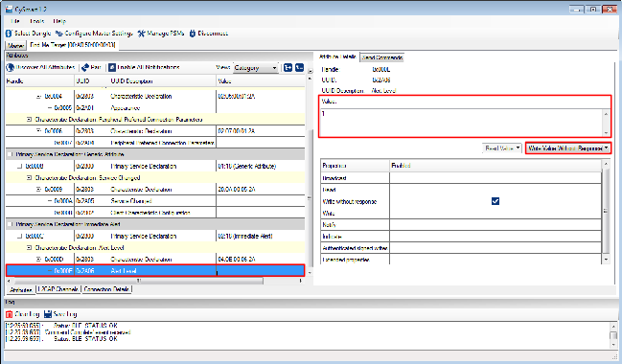The height and width of the screenshot is (364, 622).
Task: Open the Tools menu
Action: point(36,21)
